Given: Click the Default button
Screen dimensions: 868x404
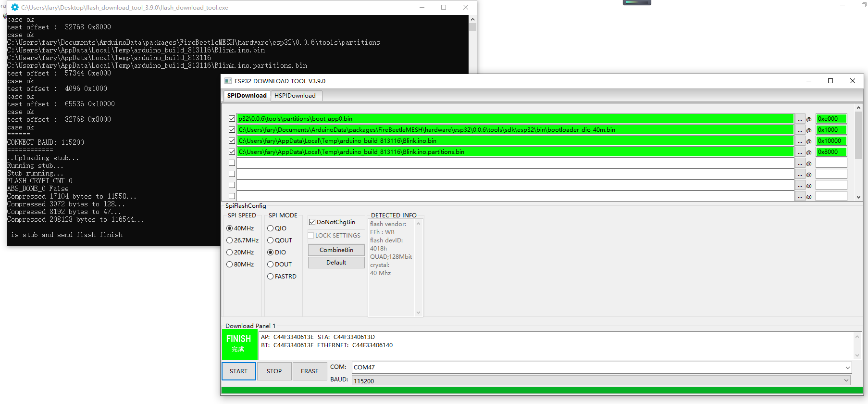Looking at the screenshot, I should click(336, 263).
